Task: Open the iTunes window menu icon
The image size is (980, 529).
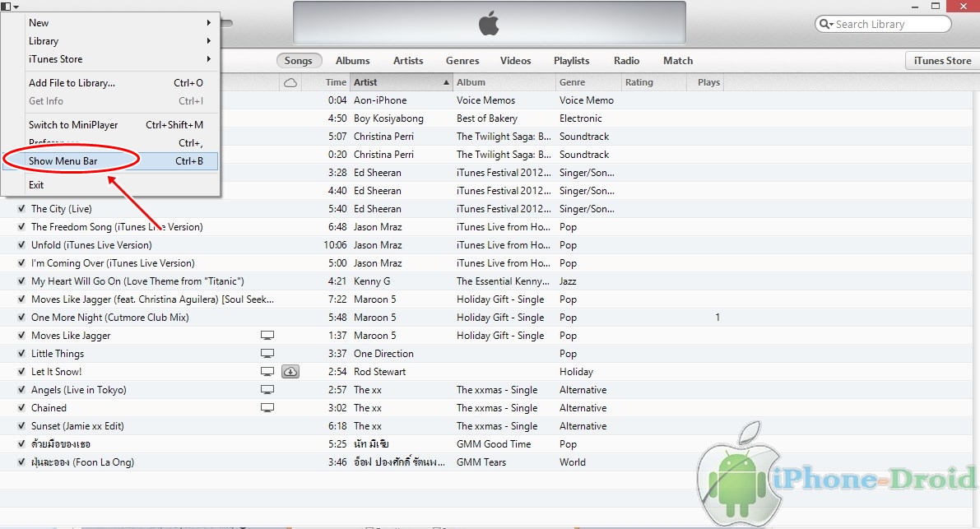Action: coord(9,7)
